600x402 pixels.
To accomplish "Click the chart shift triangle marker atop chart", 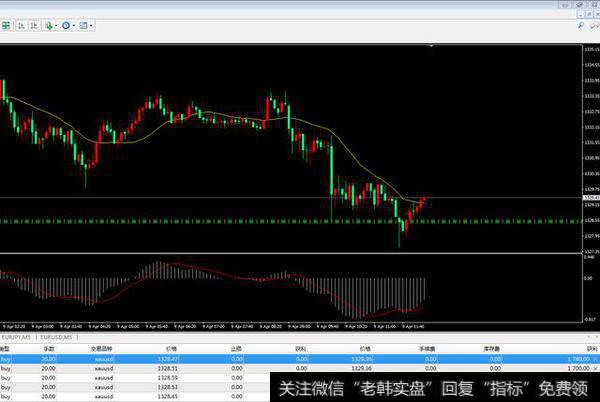I will click(429, 46).
